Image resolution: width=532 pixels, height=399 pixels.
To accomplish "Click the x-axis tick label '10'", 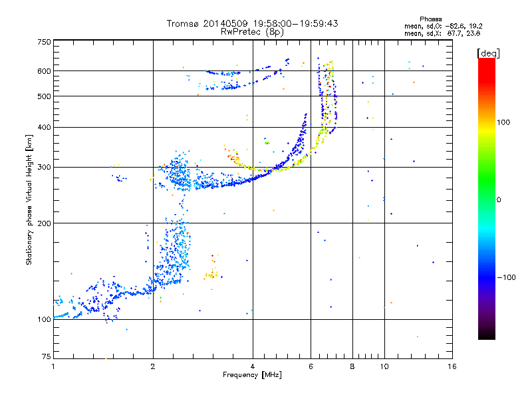I will coord(384,366).
